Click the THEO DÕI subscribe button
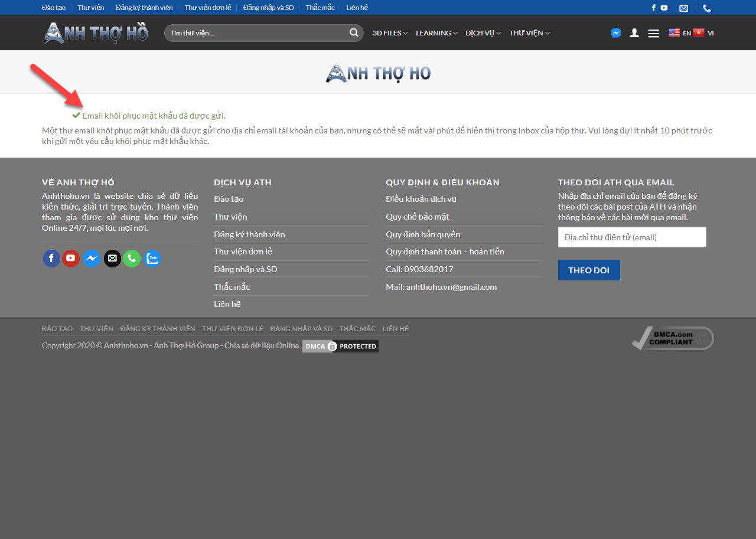This screenshot has height=539, width=756. [589, 270]
